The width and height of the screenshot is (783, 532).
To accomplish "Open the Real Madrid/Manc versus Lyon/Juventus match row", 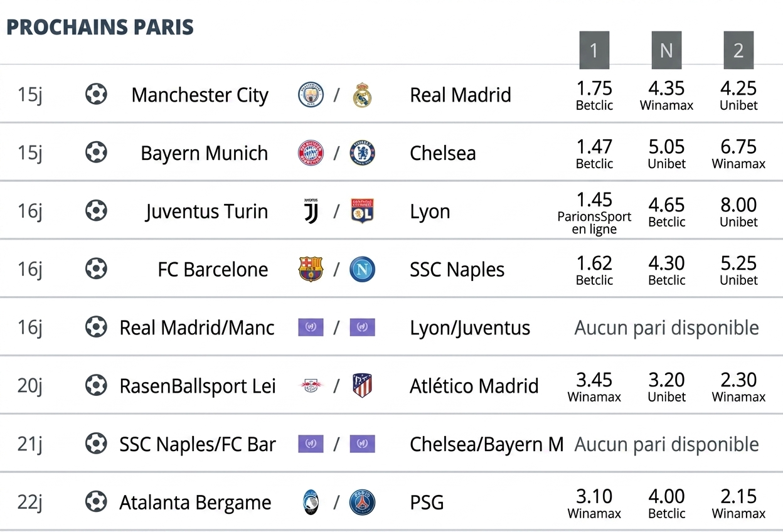I will pos(391,327).
